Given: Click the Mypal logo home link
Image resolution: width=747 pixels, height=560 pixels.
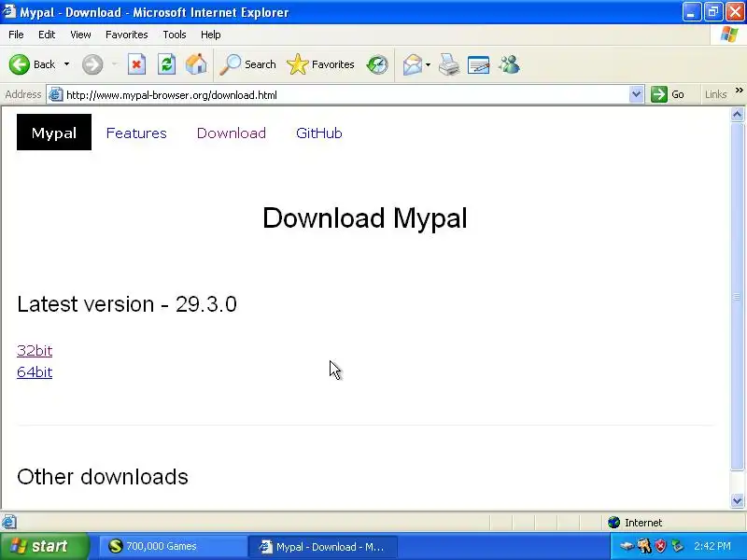Looking at the screenshot, I should pyautogui.click(x=54, y=133).
